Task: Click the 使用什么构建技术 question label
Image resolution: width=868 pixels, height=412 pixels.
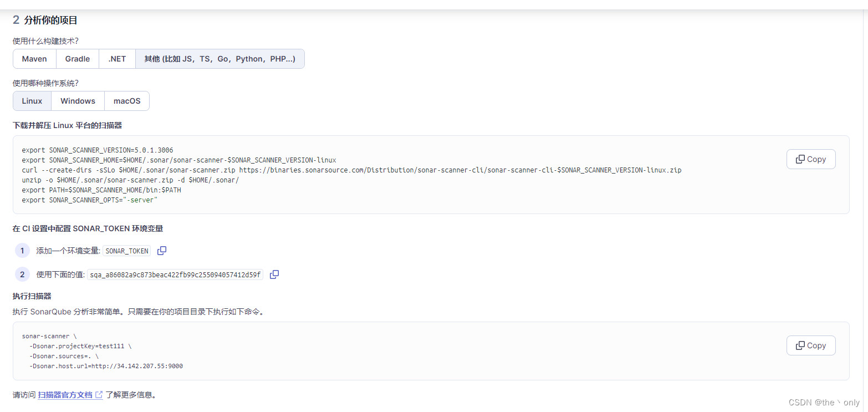Action: [45, 41]
